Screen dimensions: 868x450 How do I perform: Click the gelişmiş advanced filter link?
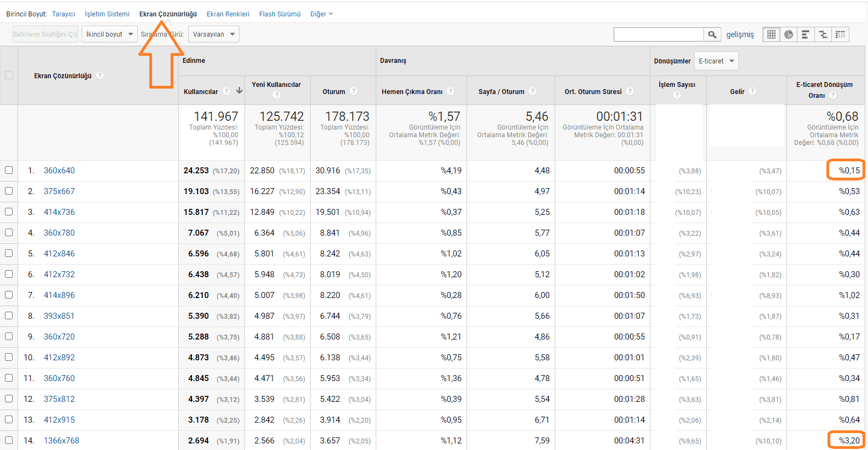pos(739,34)
